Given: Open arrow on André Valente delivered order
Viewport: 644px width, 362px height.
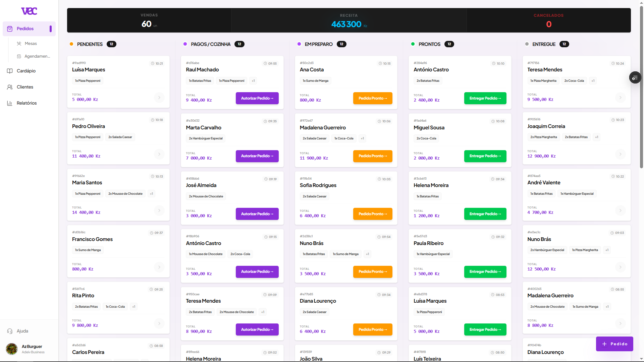Looking at the screenshot, I should point(621,210).
